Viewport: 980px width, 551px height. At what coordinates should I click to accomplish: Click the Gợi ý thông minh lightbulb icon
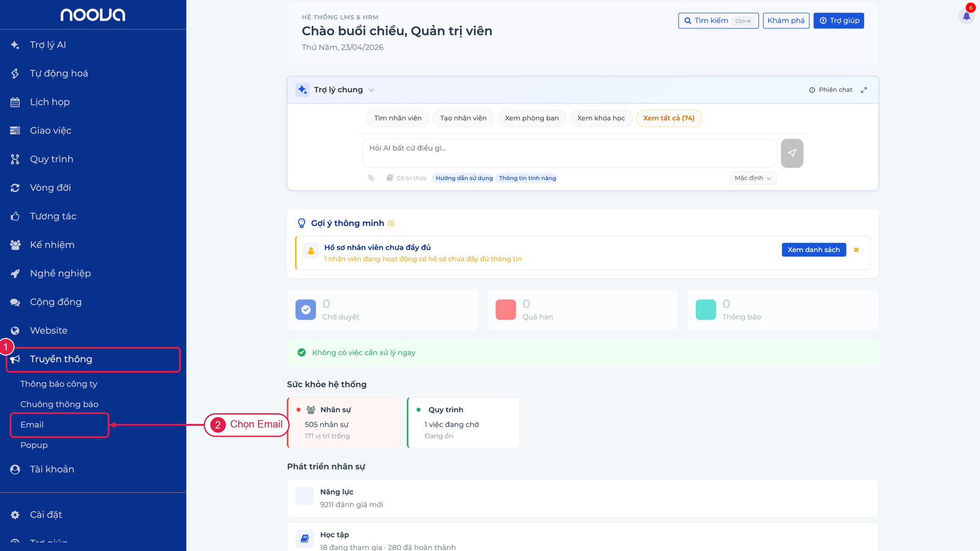301,223
